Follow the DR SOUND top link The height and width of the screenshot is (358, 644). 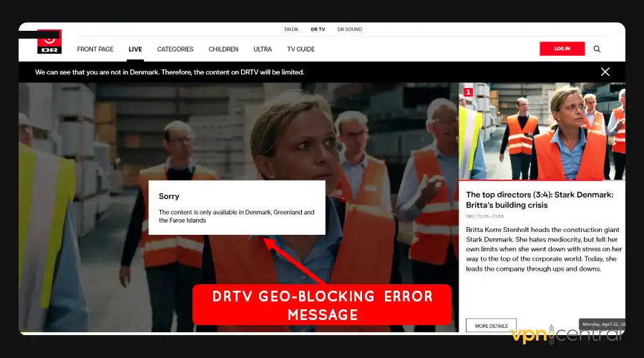[x=349, y=29]
